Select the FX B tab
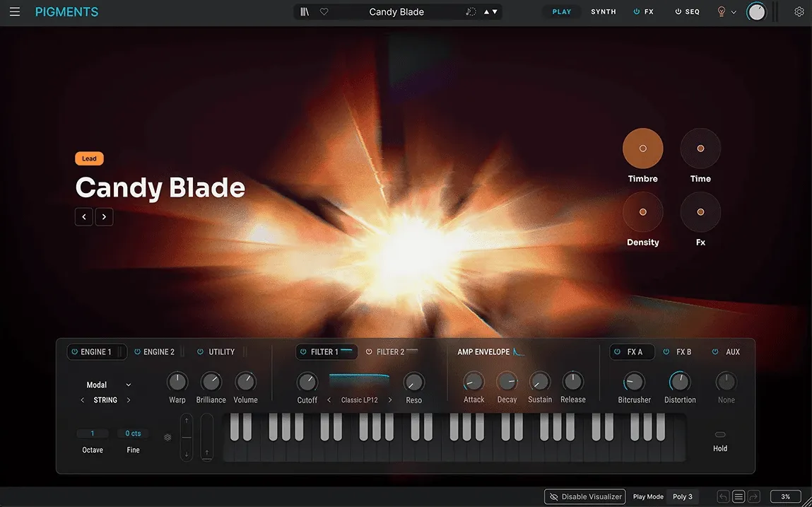Viewport: 812px width, 507px height. click(x=683, y=352)
